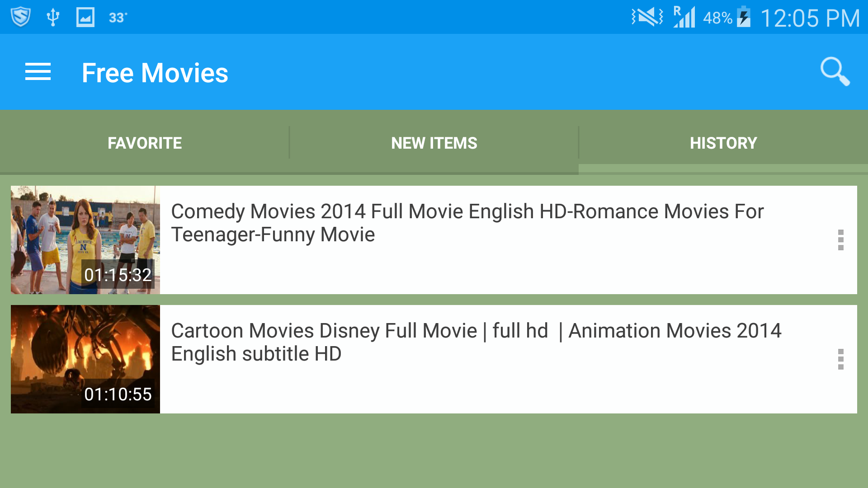This screenshot has height=488, width=868.
Task: Click the charging battery icon
Action: 744,17
